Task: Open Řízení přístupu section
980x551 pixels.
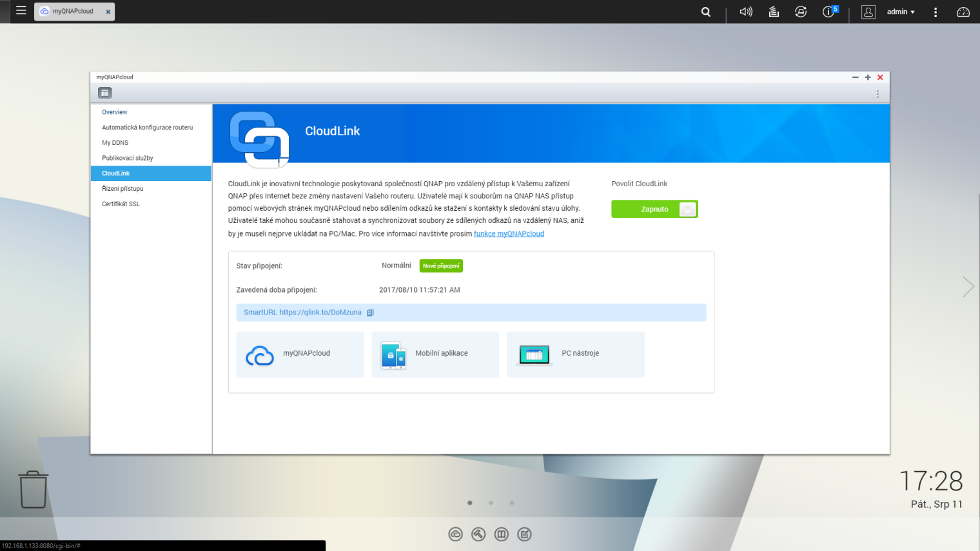Action: click(151, 189)
